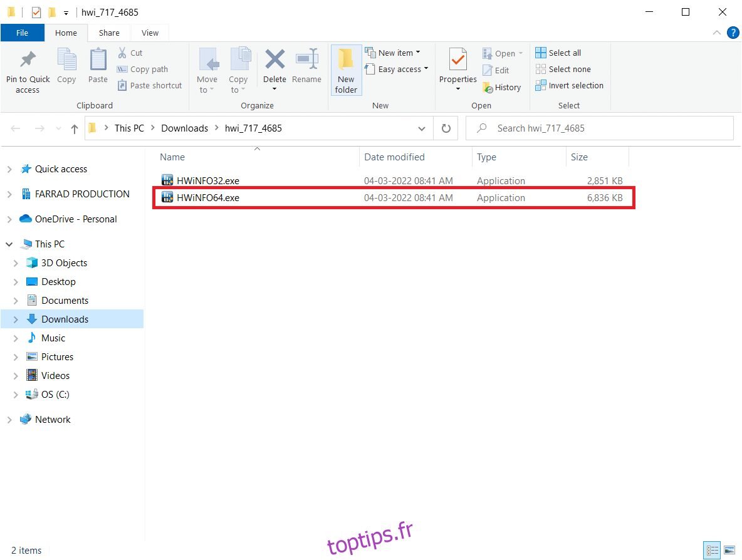Click the Paste clipboard icon
The image size is (742, 560).
pos(98,61)
